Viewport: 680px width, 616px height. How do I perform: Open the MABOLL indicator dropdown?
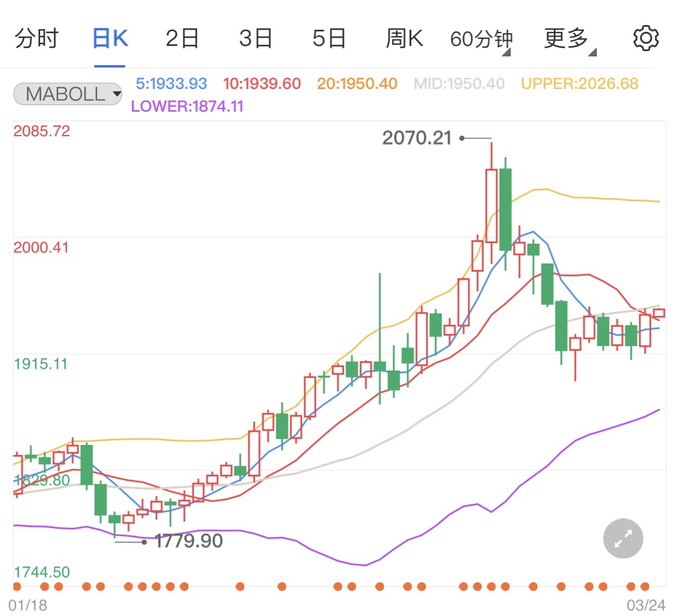[67, 94]
